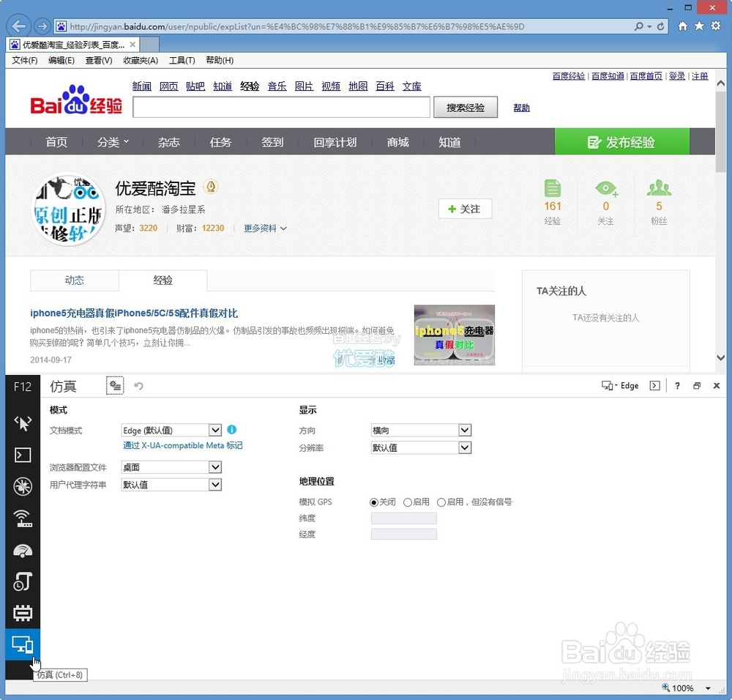The height and width of the screenshot is (700, 732).
Task: Select the 启用 GPS radio button
Action: tap(408, 502)
